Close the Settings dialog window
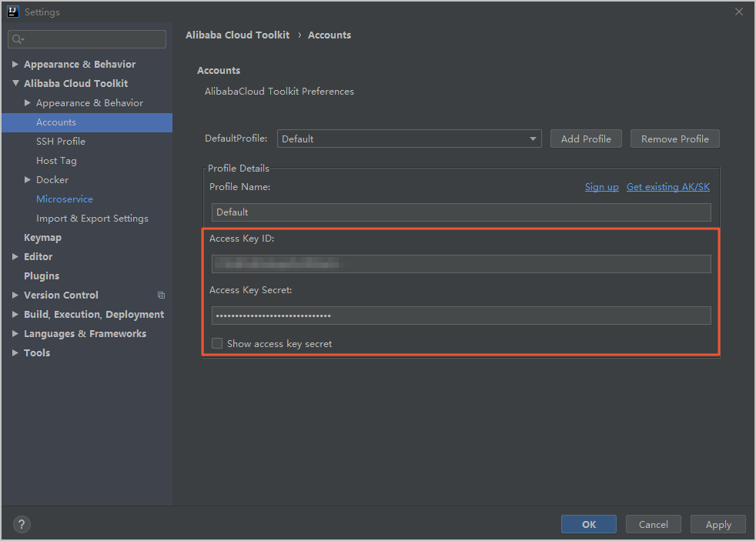This screenshot has width=756, height=541. point(739,12)
